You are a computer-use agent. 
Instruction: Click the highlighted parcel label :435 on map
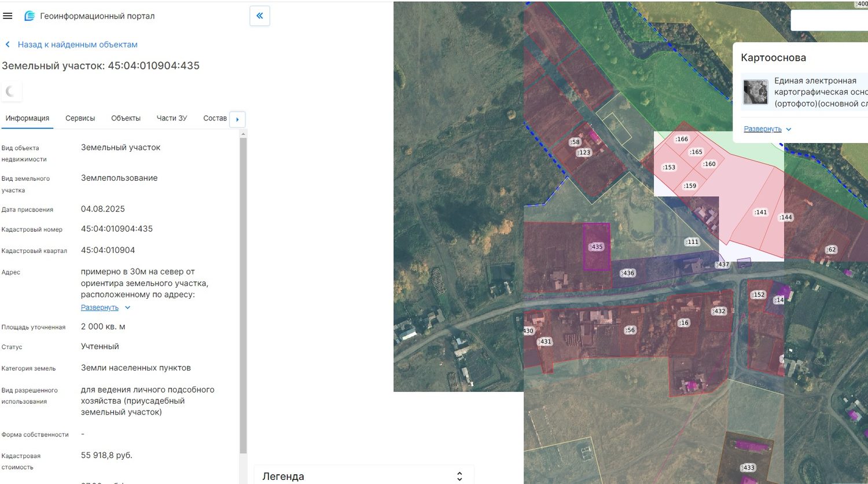pyautogui.click(x=596, y=247)
